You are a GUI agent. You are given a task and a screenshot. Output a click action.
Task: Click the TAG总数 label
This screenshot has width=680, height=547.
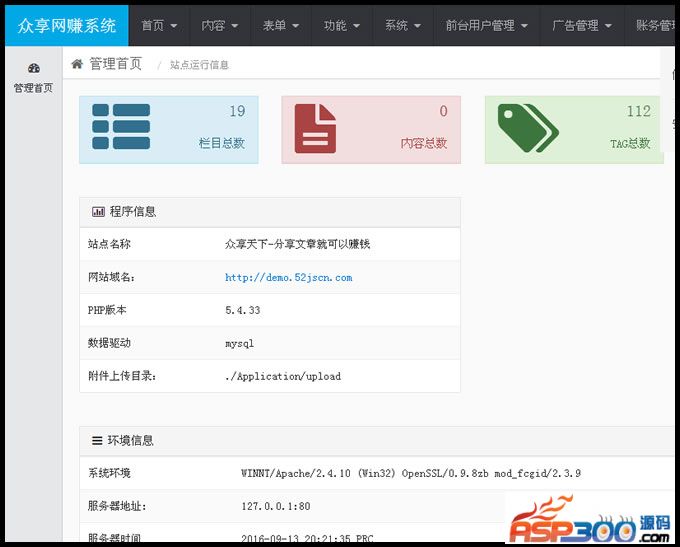[x=630, y=144]
